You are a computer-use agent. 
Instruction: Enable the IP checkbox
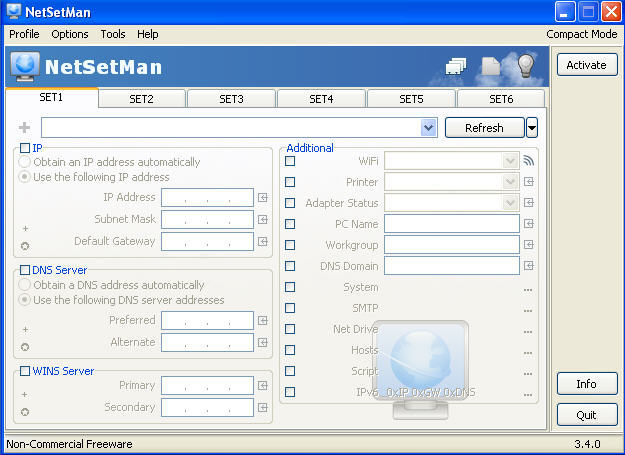click(25, 148)
